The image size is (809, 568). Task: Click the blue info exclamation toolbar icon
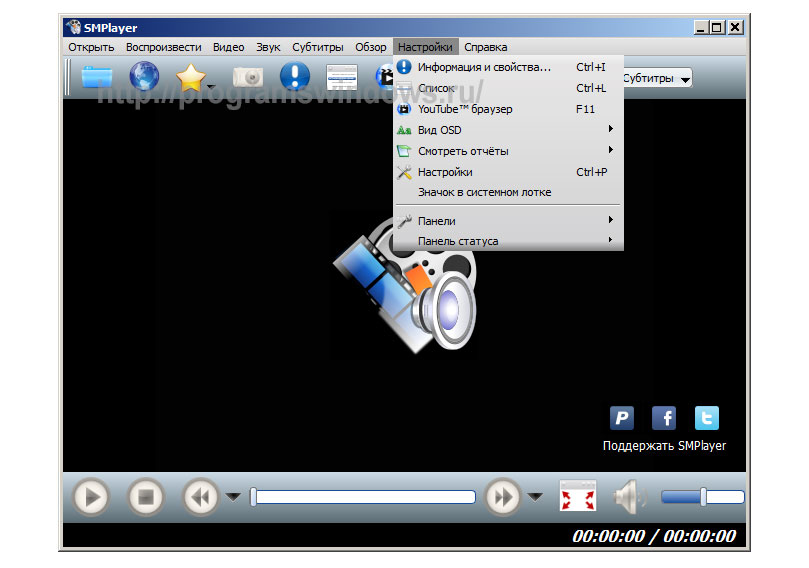(x=295, y=76)
